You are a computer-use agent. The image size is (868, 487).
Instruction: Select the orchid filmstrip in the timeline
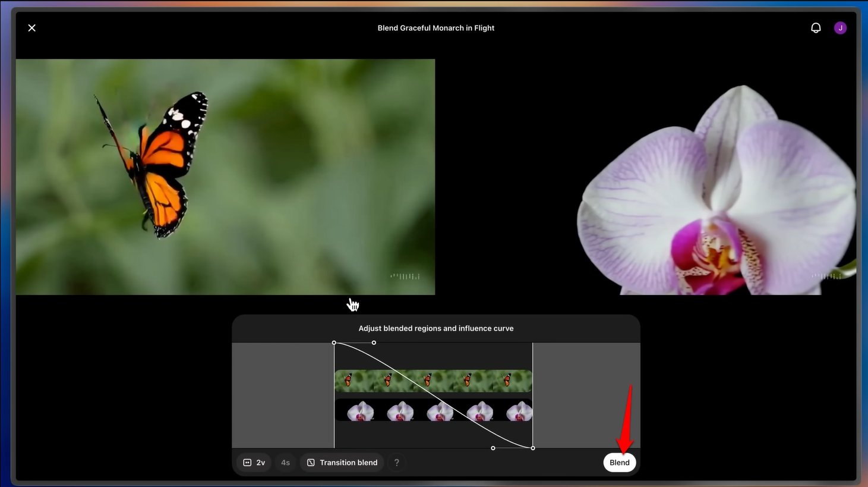click(x=433, y=410)
